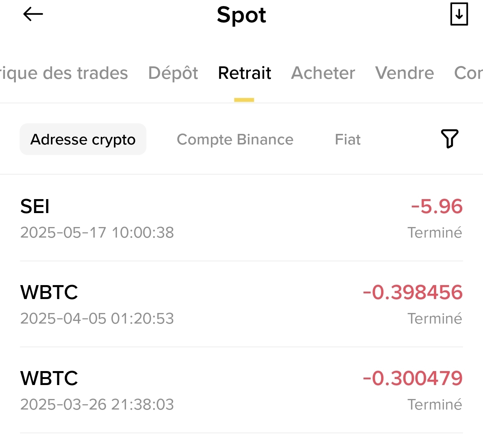This screenshot has height=448, width=483.
Task: Switch to the Dépôt tab
Action: (173, 73)
